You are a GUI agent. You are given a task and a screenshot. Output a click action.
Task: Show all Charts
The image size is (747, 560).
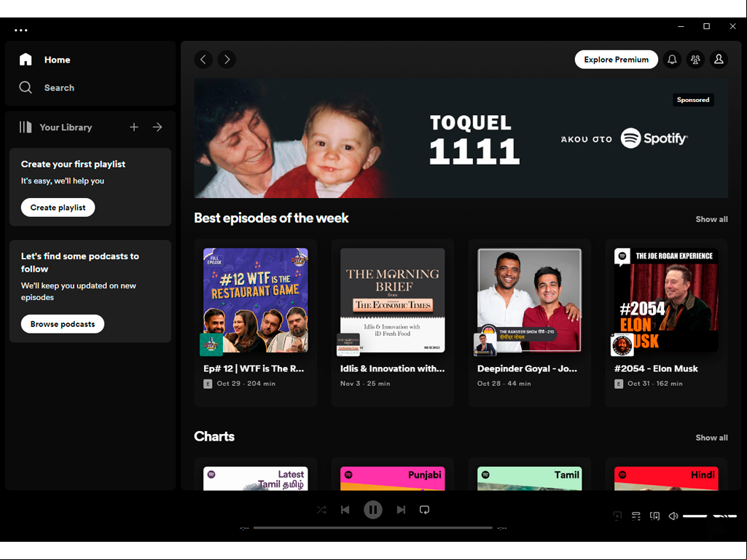[x=712, y=438]
